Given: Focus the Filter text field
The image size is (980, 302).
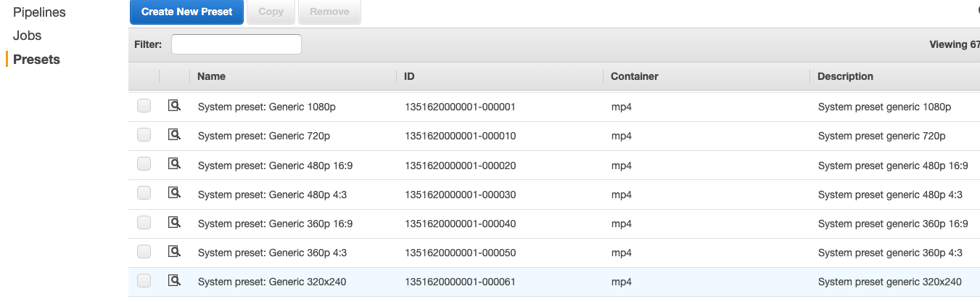Looking at the screenshot, I should [x=236, y=44].
